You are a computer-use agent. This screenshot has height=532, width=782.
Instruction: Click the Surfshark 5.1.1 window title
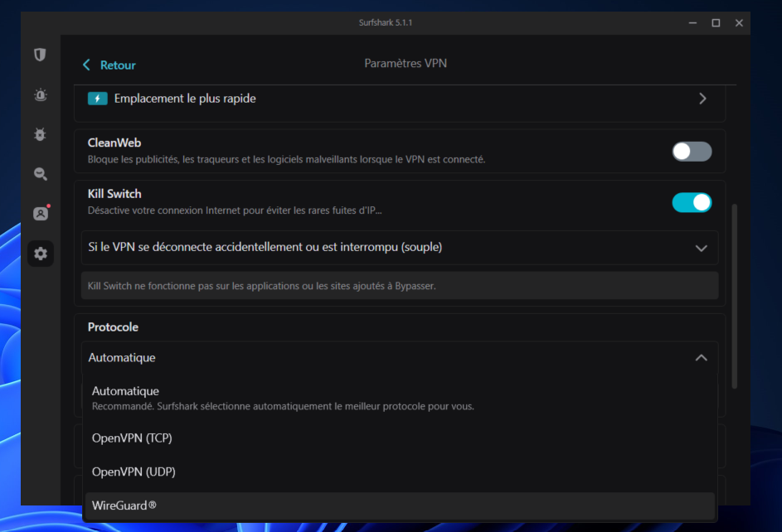click(x=386, y=23)
